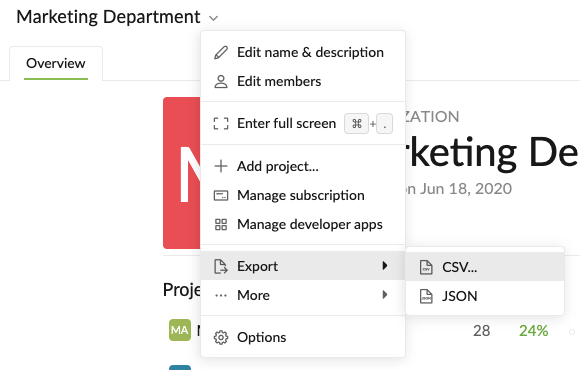Click the card icon for Manage subscription
This screenshot has width=580, height=370.
click(x=221, y=195)
